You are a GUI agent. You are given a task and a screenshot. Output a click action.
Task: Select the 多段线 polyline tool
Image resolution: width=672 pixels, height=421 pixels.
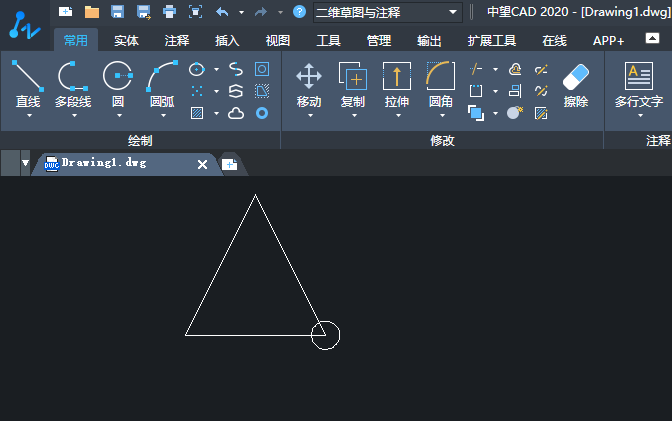(x=73, y=85)
